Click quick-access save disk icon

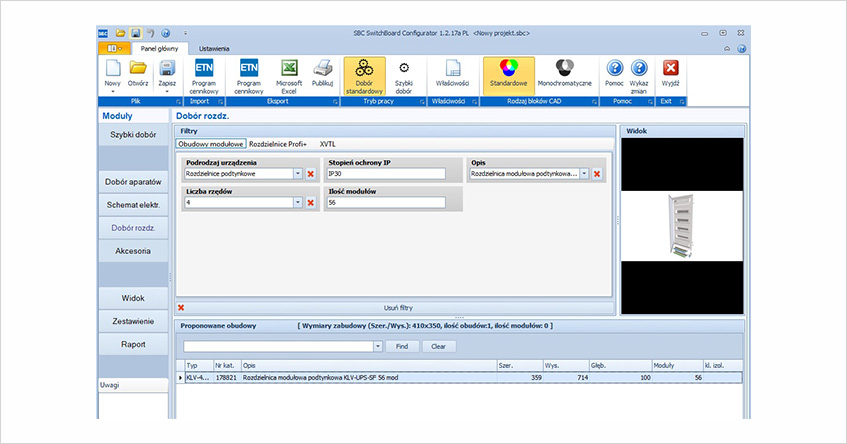pos(136,33)
